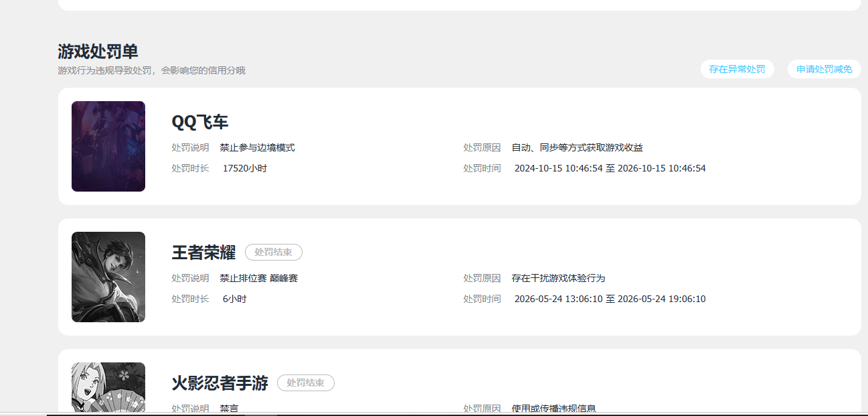Click 处罚时长 label in the QQ飞车 card

(190, 168)
